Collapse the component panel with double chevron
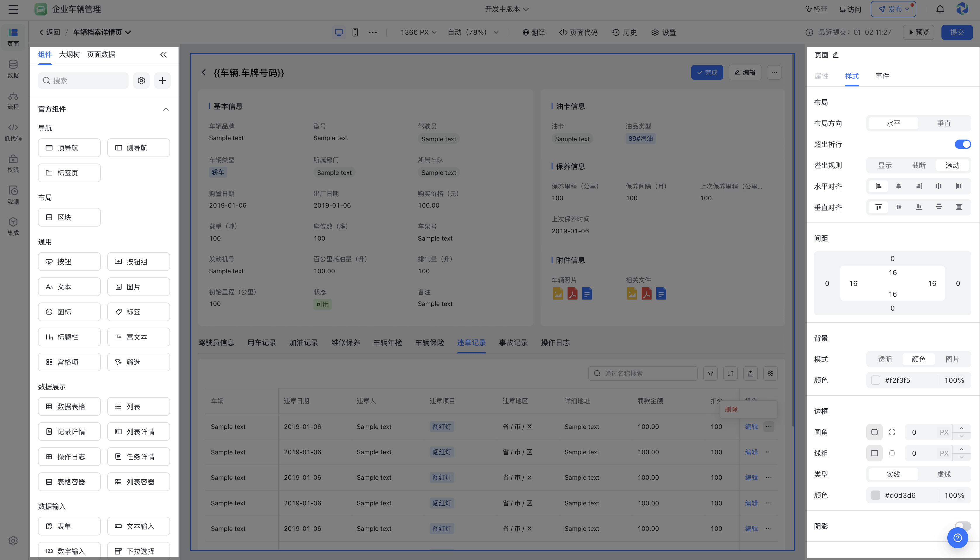This screenshot has height=560, width=980. tap(164, 55)
